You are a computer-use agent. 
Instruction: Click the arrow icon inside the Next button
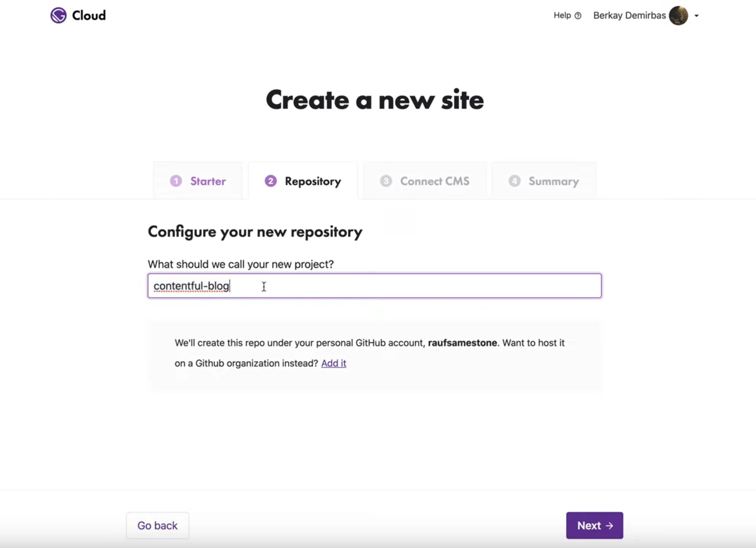pyautogui.click(x=610, y=525)
